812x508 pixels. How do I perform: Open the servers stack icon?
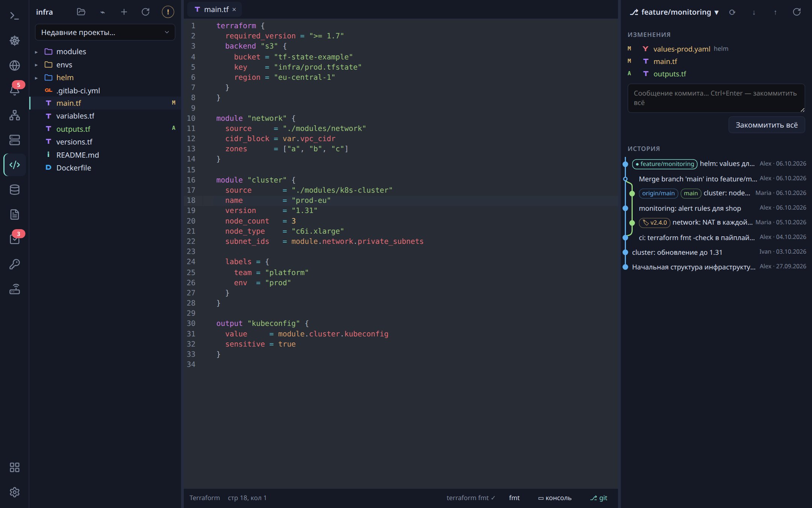[14, 140]
